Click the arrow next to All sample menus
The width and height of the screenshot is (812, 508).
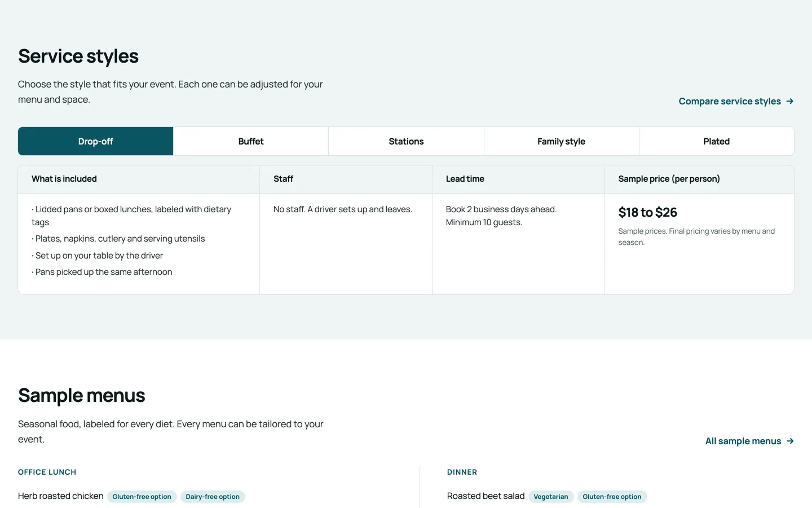[789, 441]
